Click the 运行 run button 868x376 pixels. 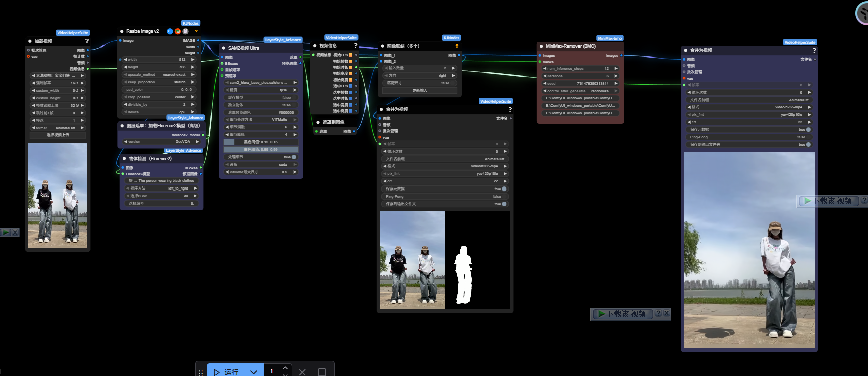click(x=226, y=372)
